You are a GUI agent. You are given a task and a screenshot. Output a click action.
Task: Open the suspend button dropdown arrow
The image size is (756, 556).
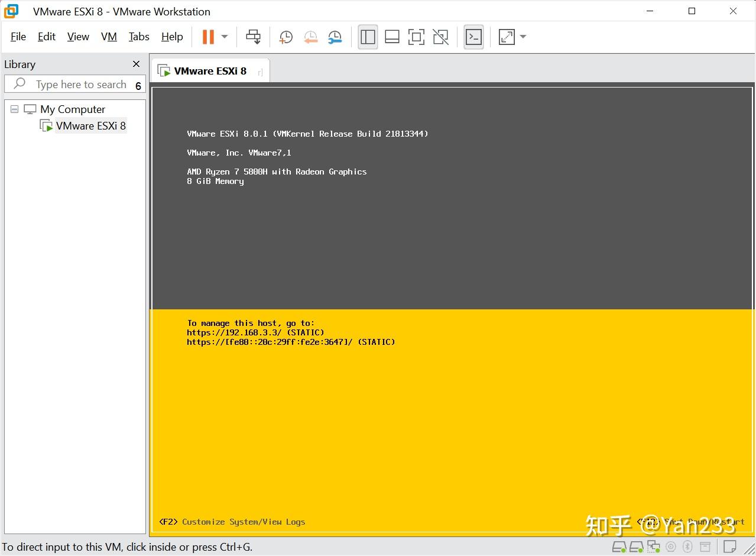point(224,37)
